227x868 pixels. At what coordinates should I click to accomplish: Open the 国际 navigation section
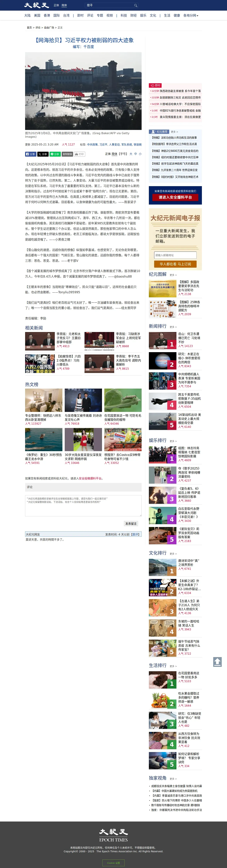[x=57, y=16]
